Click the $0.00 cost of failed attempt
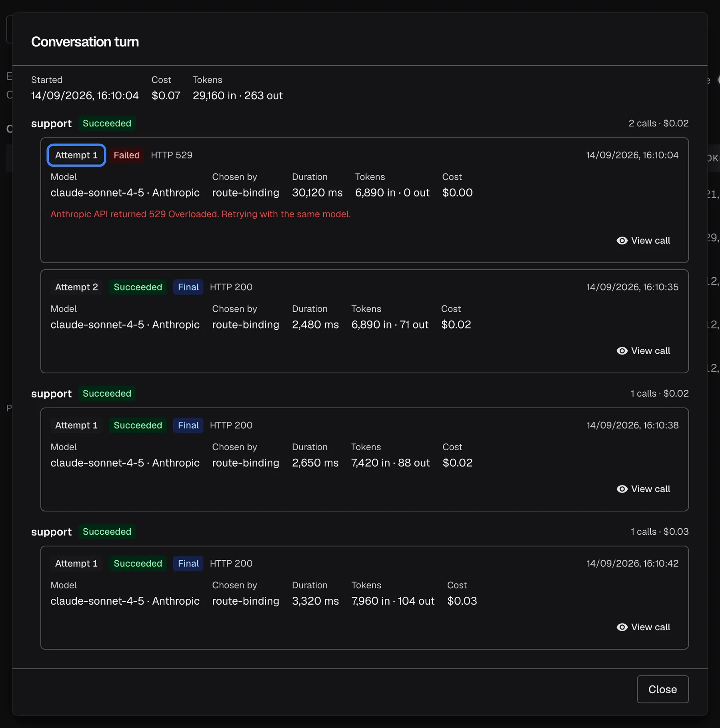 point(457,193)
